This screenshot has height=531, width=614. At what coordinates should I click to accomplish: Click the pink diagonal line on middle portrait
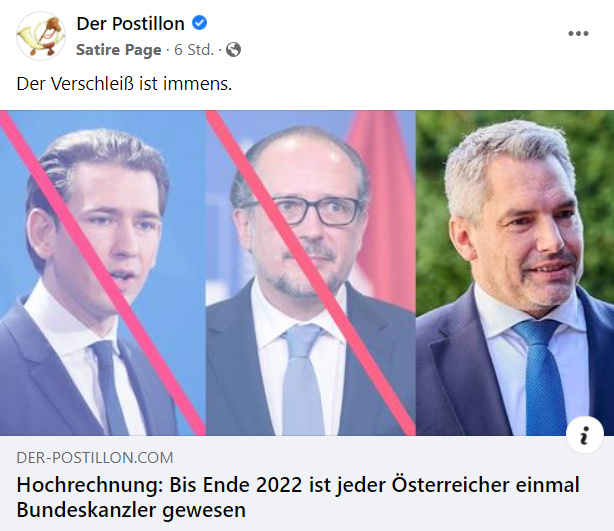click(x=311, y=273)
